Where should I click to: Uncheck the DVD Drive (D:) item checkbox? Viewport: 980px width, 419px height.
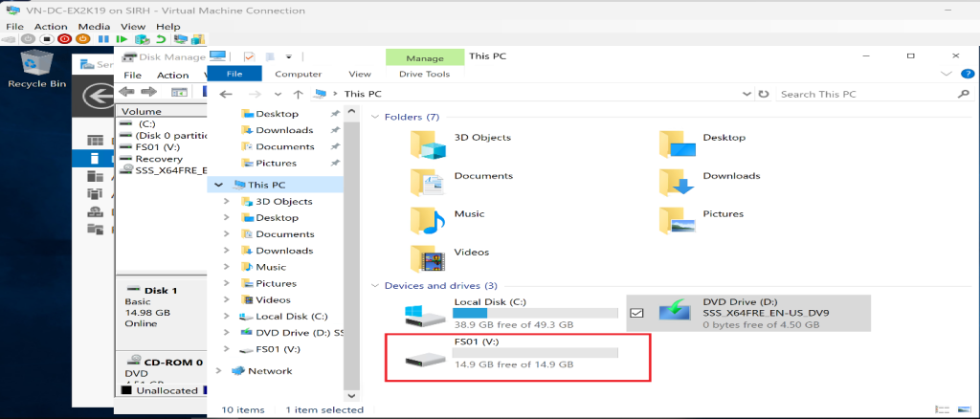[x=637, y=312]
